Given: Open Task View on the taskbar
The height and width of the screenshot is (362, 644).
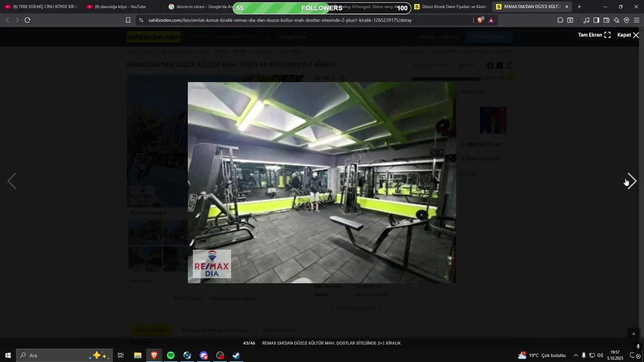Looking at the screenshot, I should pyautogui.click(x=121, y=355).
